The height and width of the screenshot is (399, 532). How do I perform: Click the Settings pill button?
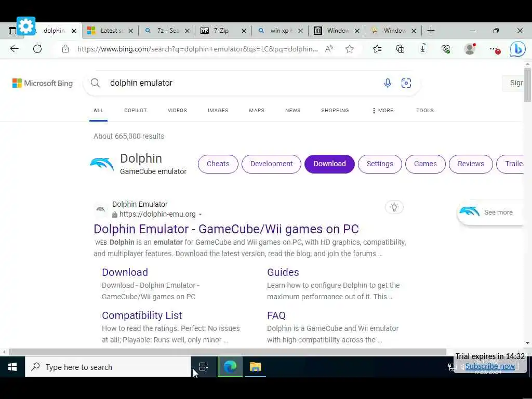click(380, 164)
